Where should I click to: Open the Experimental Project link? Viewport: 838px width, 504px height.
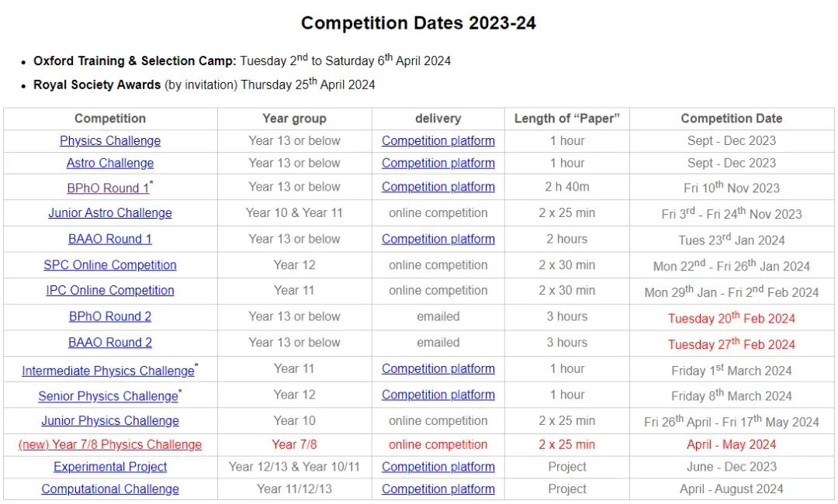(110, 467)
